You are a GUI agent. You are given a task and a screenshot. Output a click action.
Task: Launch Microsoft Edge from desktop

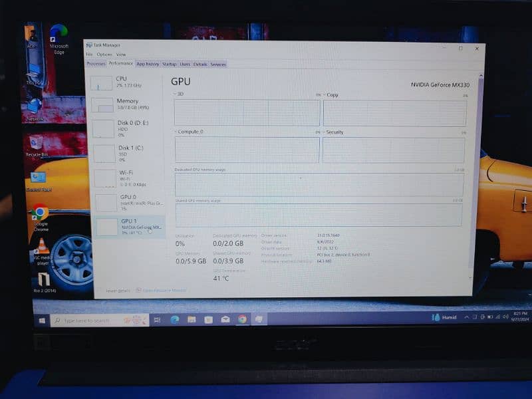click(x=59, y=34)
